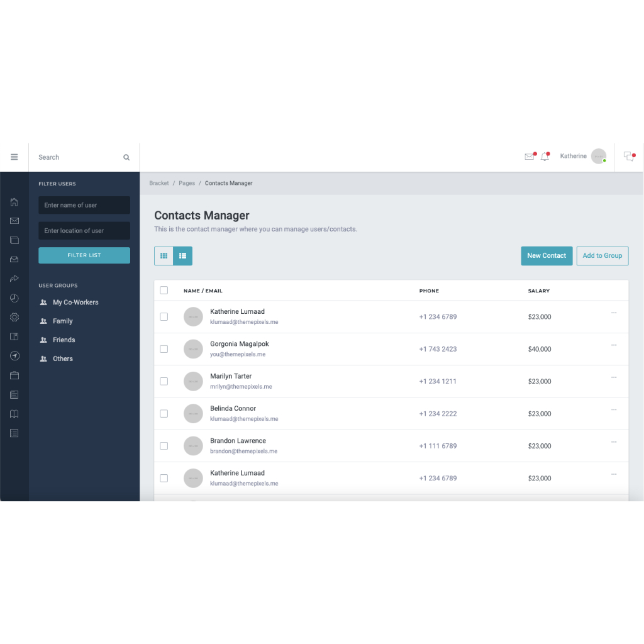
Task: Click email you@themepixels.me
Action: click(x=238, y=355)
